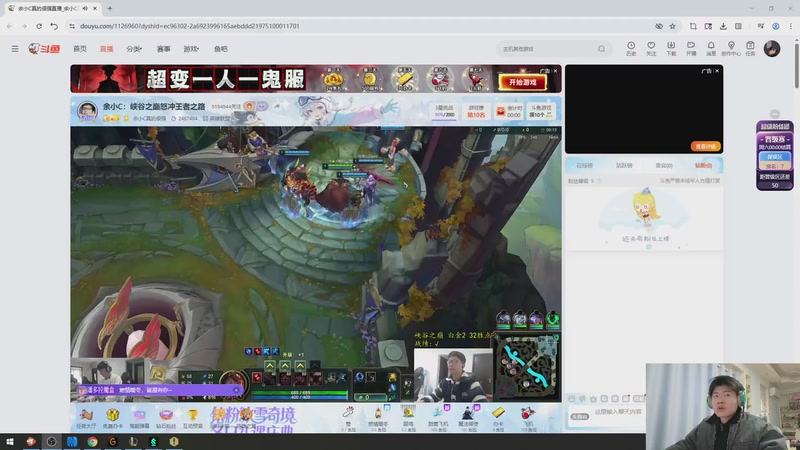The height and width of the screenshot is (450, 800).
Task: Open the 鱼吧 nav item
Action: [x=220, y=49]
